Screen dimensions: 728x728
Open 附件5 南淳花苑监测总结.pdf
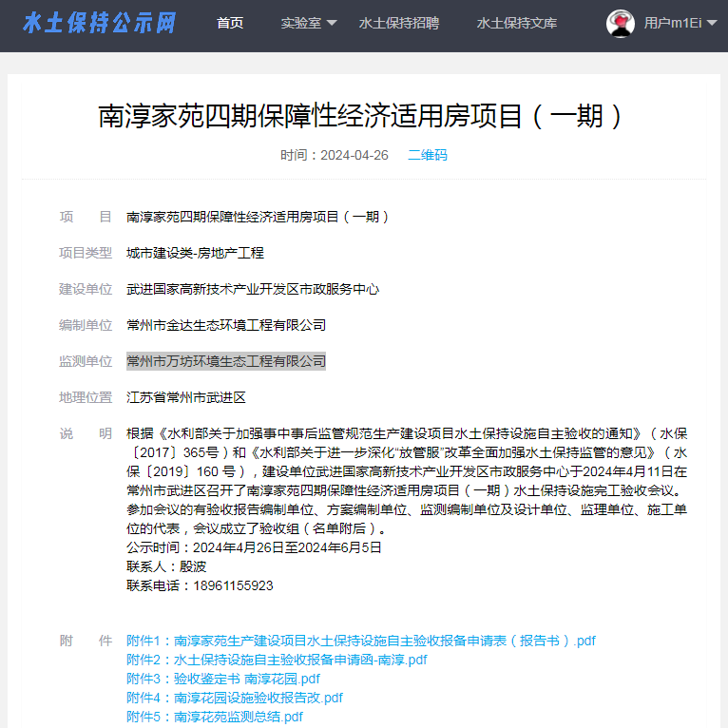(x=215, y=717)
